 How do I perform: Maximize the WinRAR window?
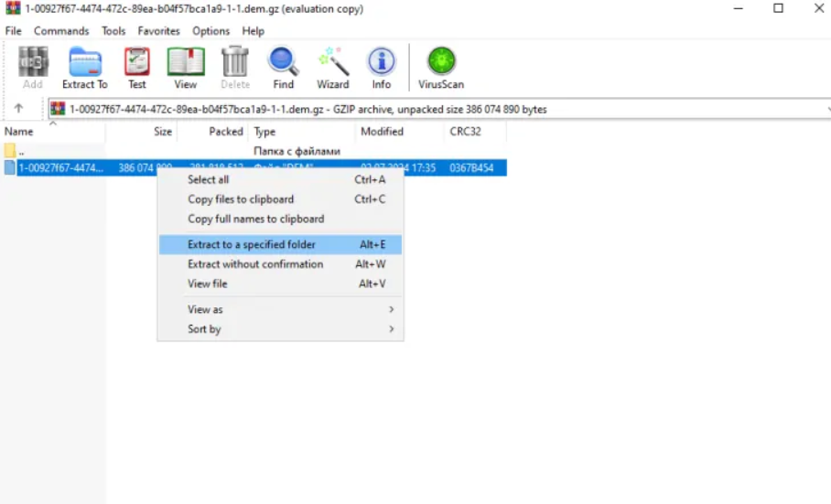coord(778,8)
